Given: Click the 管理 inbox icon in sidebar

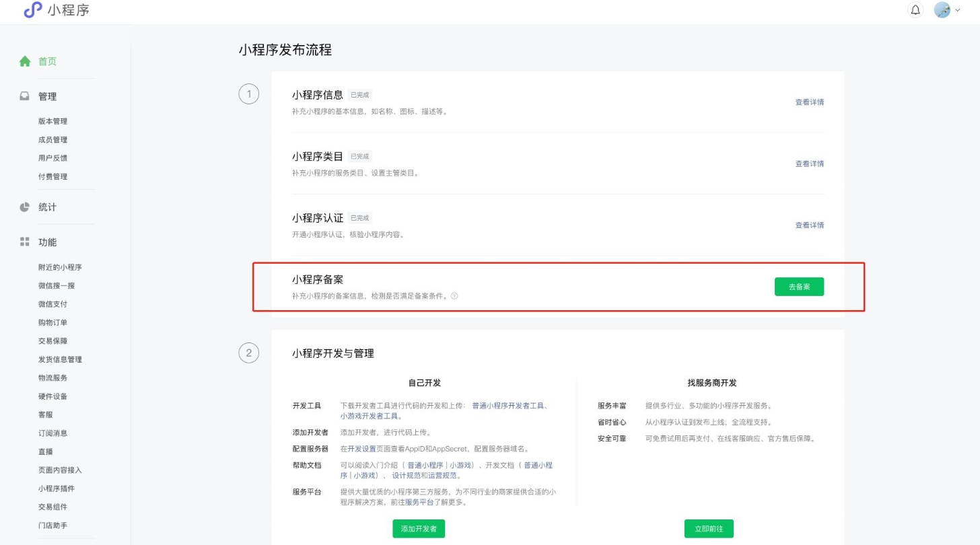Looking at the screenshot, I should 25,96.
